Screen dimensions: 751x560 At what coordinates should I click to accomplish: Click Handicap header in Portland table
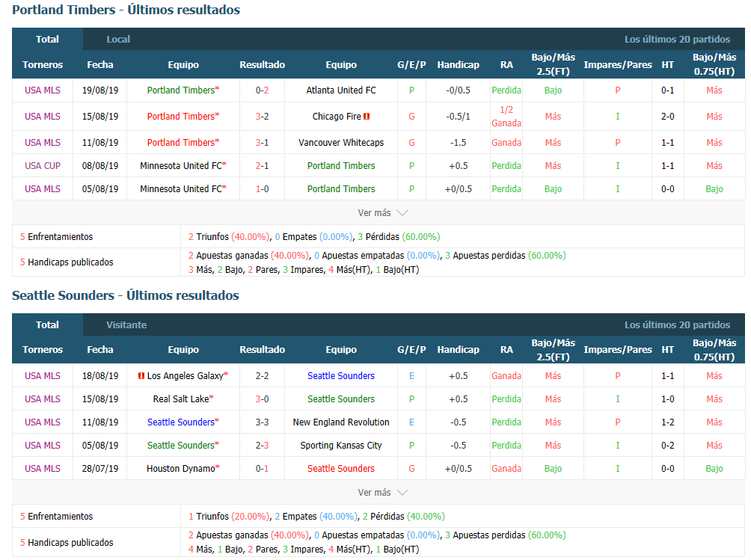click(459, 64)
